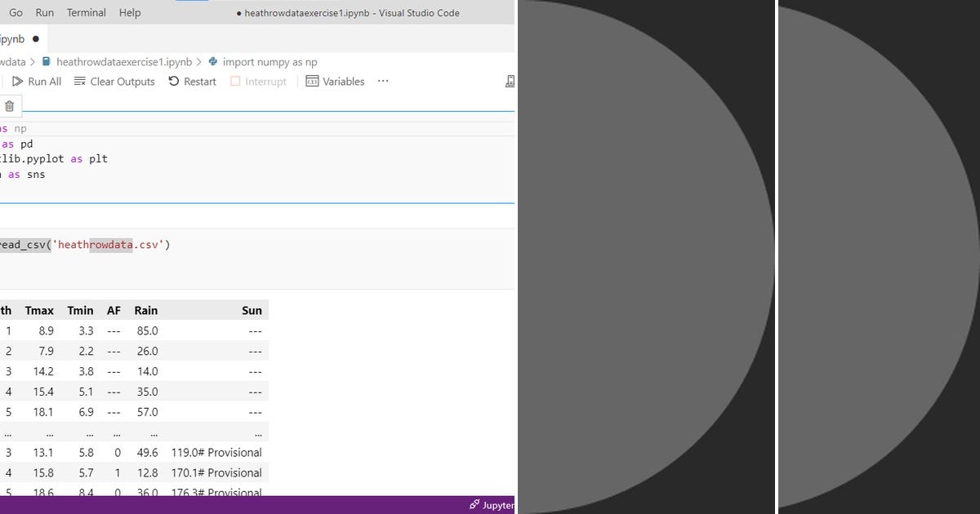Select the heathrowdata.csv filename in code

click(x=106, y=244)
